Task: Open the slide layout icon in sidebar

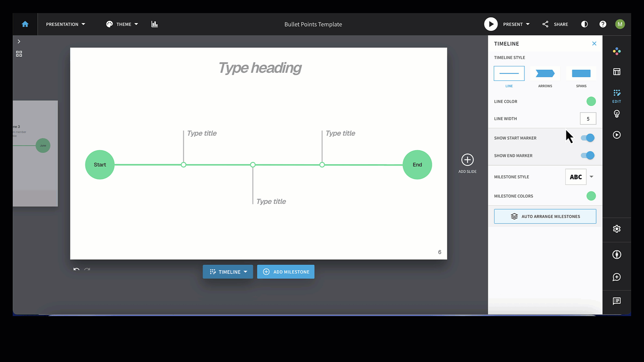Action: coord(616,72)
